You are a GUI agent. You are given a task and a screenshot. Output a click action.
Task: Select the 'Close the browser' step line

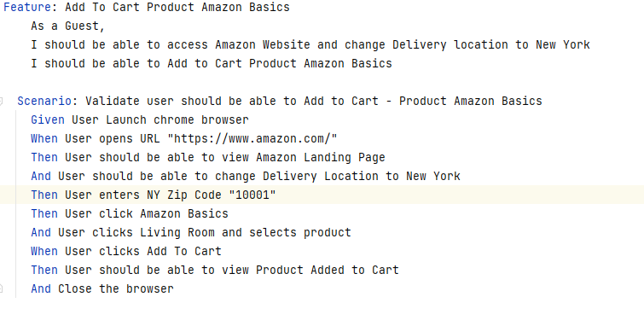(102, 288)
